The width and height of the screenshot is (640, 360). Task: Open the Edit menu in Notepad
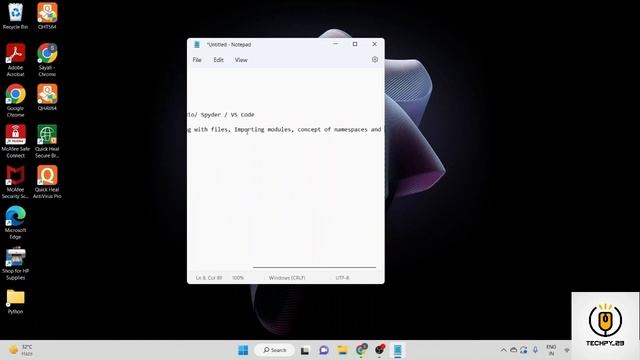click(218, 60)
